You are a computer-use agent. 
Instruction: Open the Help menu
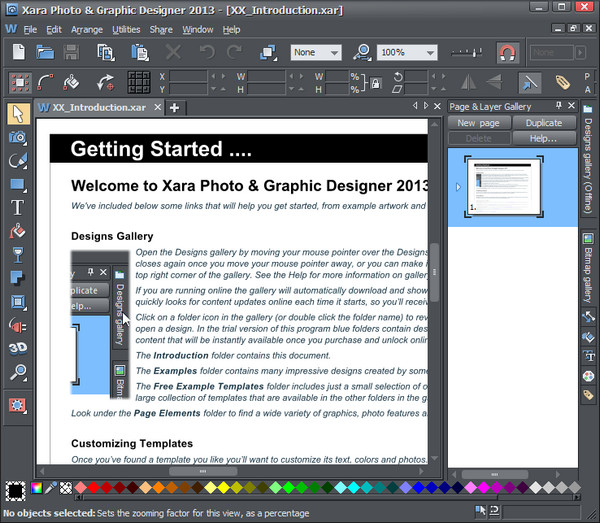[232, 29]
